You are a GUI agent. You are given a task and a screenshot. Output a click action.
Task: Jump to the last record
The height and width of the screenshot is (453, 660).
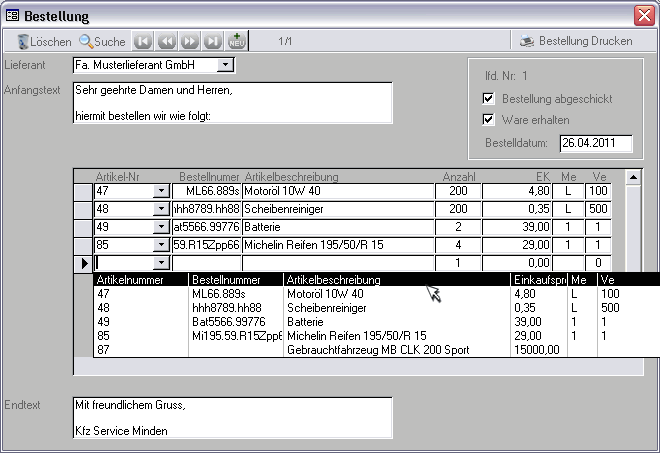[212, 42]
